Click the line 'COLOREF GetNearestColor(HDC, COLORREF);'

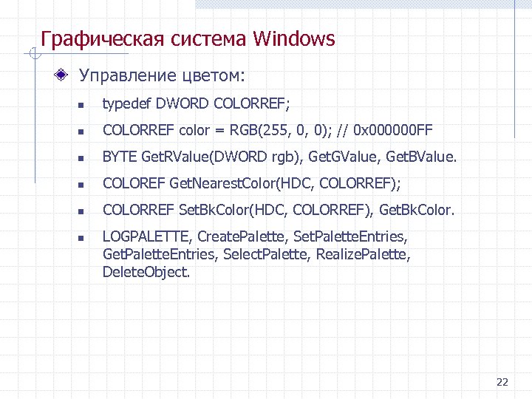tap(251, 183)
